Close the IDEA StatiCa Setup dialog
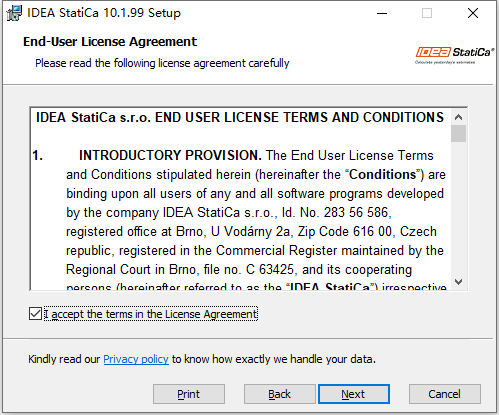 coord(473,13)
